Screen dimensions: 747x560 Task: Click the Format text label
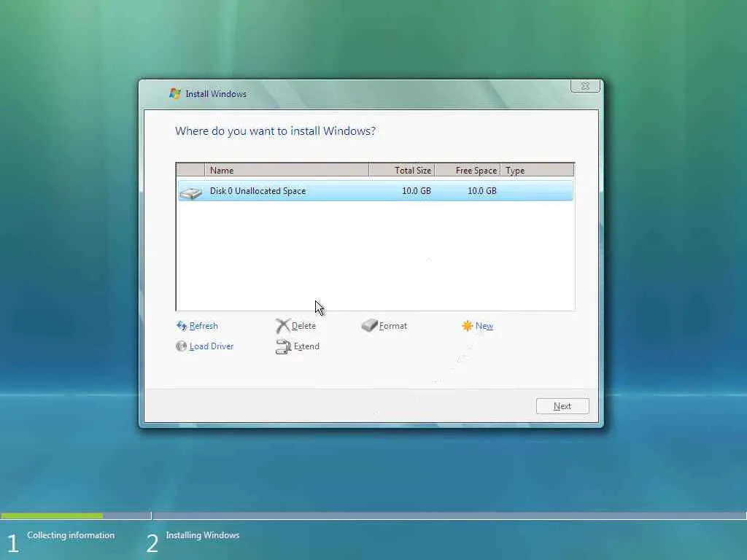393,326
